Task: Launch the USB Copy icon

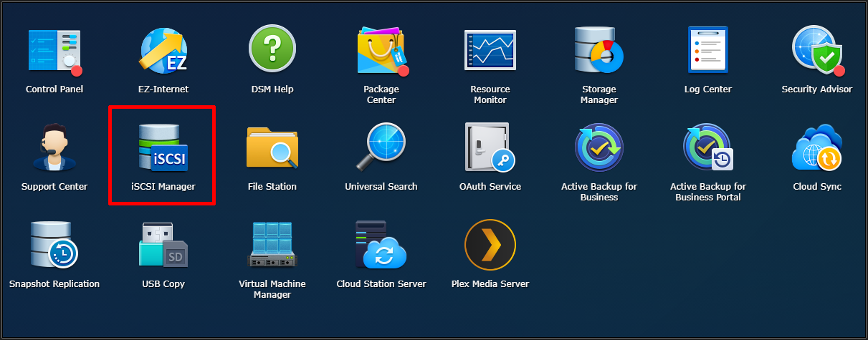Action: (163, 244)
